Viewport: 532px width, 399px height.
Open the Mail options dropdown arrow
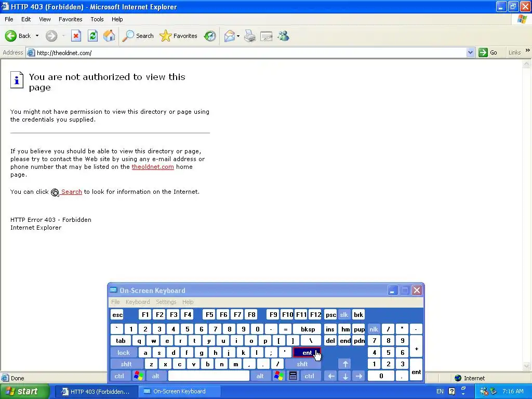click(238, 36)
